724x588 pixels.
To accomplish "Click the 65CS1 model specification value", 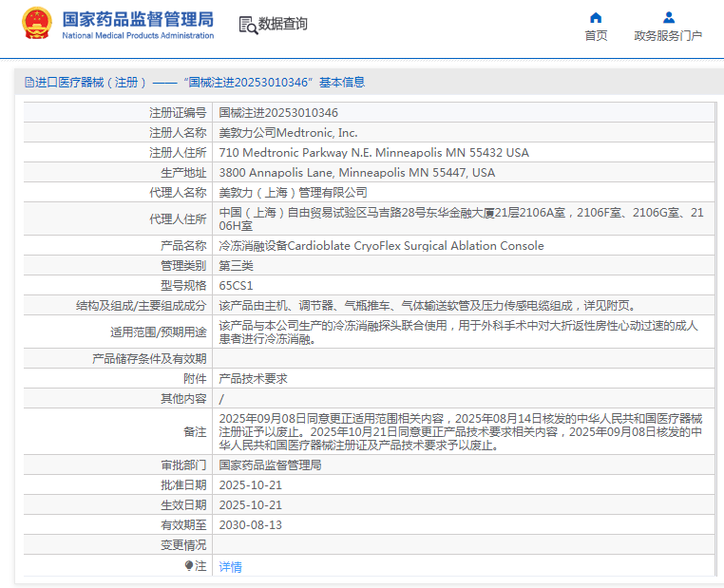I will point(236,285).
